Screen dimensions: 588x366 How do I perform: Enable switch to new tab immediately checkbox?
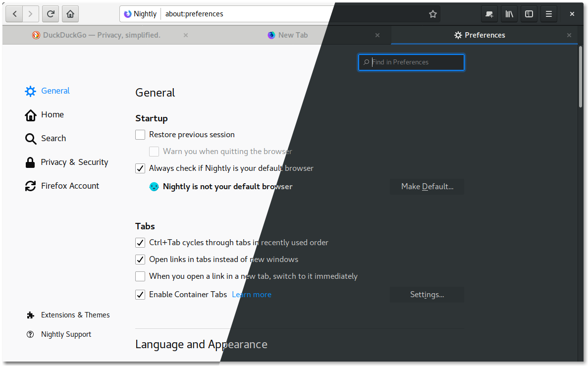click(140, 276)
